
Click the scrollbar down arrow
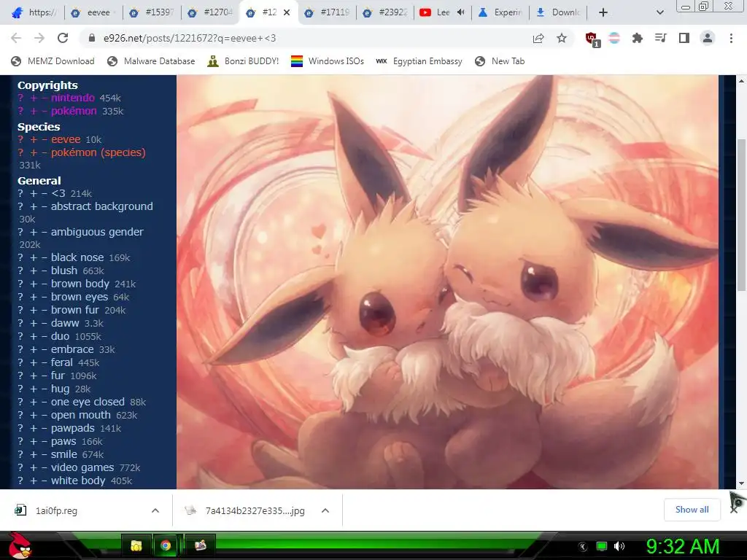[x=741, y=483]
